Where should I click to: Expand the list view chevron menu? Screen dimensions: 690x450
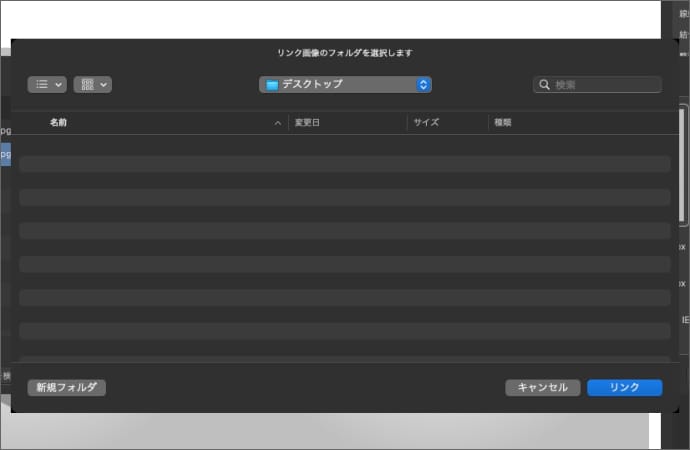pos(59,85)
